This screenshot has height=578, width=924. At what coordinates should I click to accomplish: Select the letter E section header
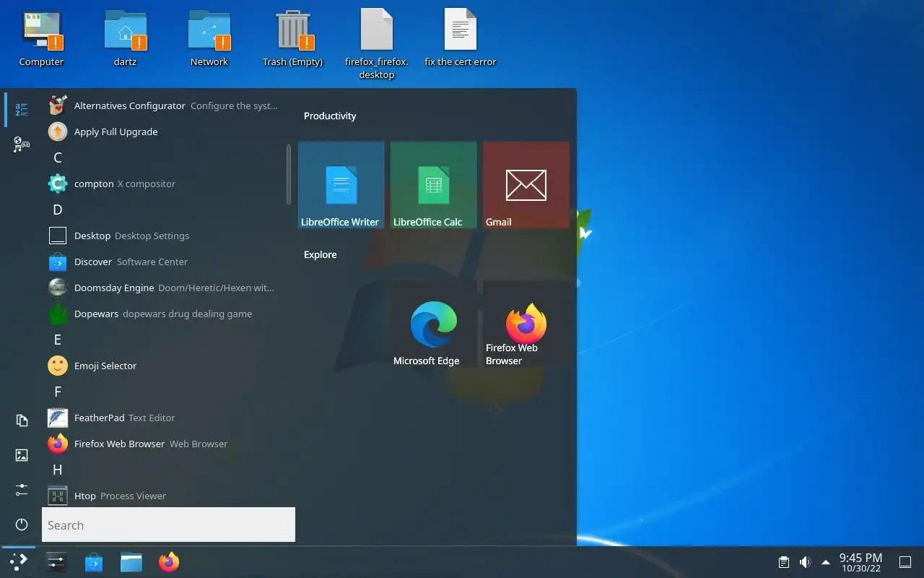[58, 340]
